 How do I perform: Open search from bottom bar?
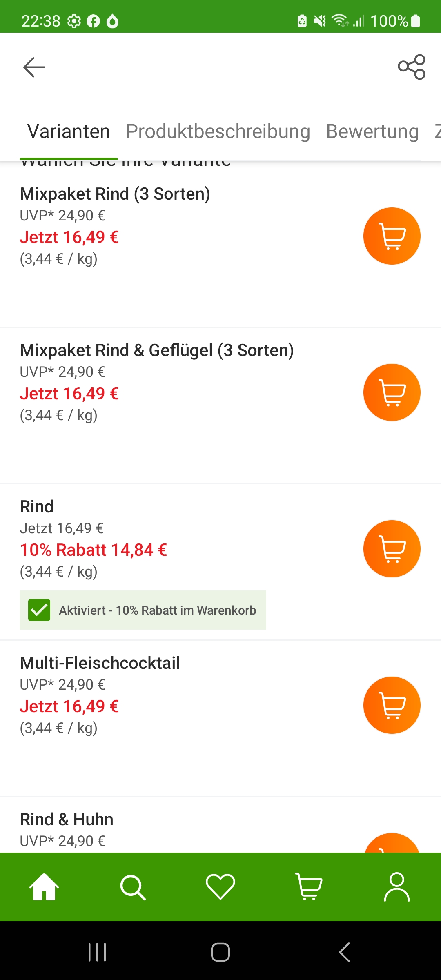click(133, 887)
